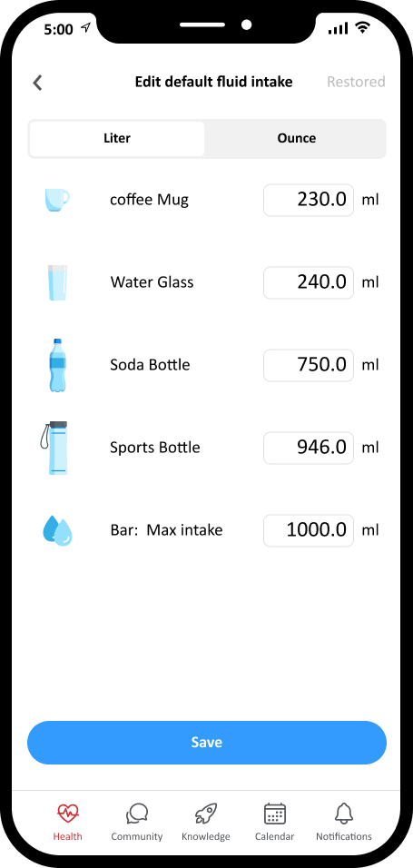413x868 pixels.
Task: Open Community chat bubbles tab
Action: click(x=137, y=823)
